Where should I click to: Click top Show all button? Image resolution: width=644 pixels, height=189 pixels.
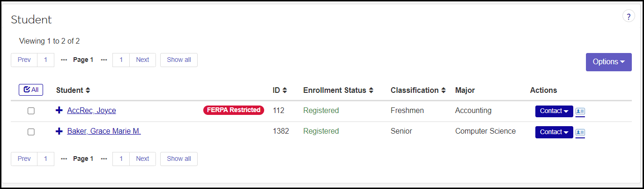(179, 60)
